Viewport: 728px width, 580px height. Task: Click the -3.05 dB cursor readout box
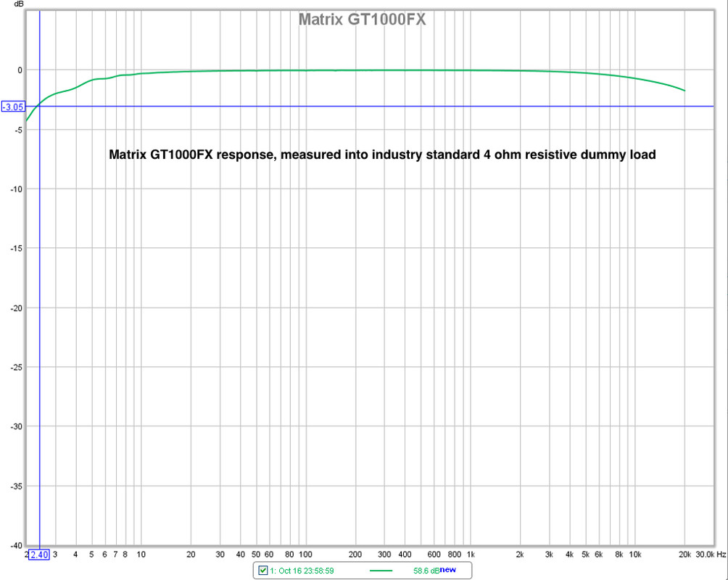point(13,107)
